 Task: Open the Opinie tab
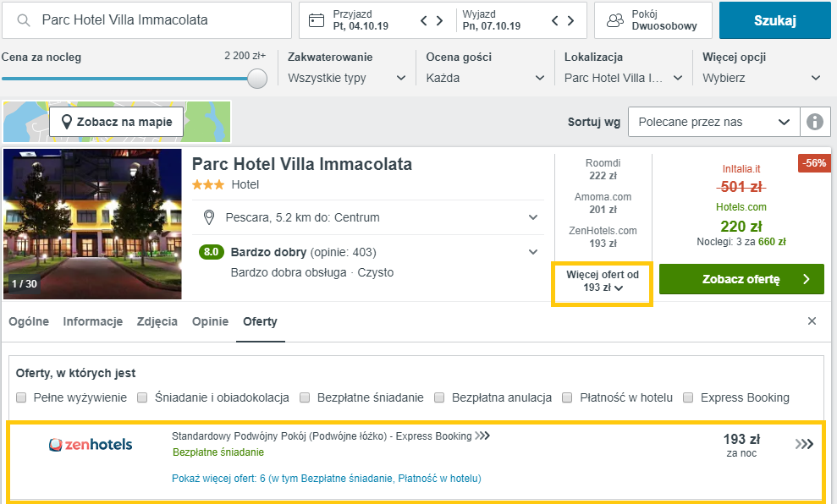point(210,321)
